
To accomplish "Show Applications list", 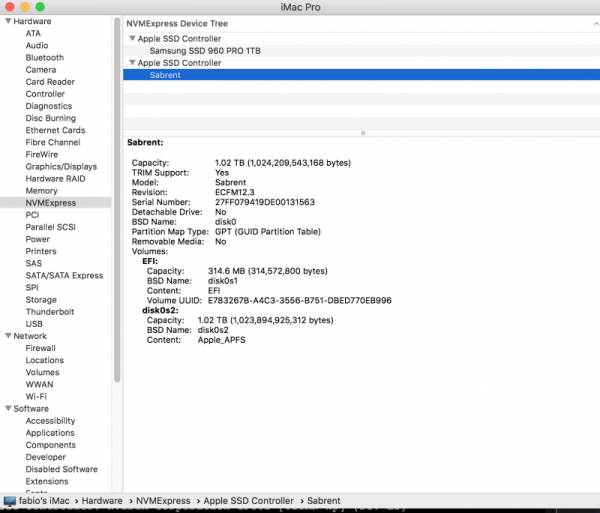I will (50, 433).
